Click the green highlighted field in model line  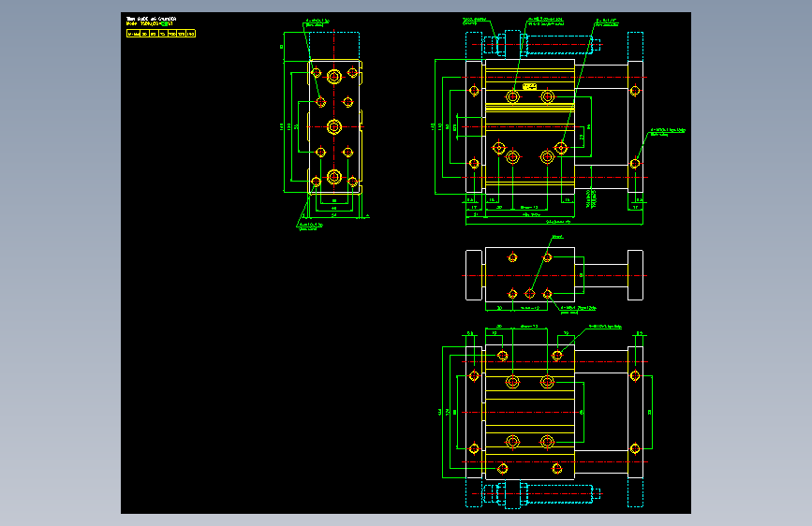pos(164,23)
